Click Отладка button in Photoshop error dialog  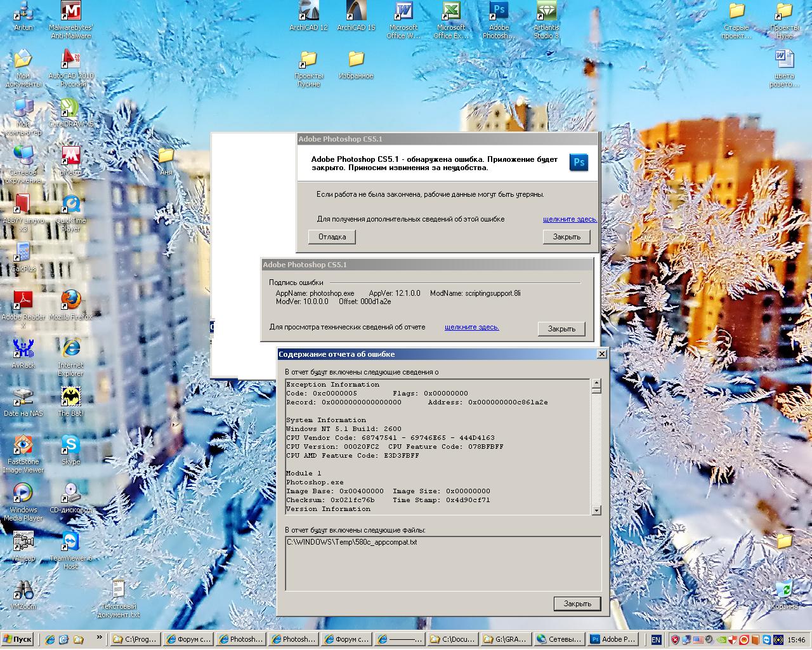(x=332, y=237)
